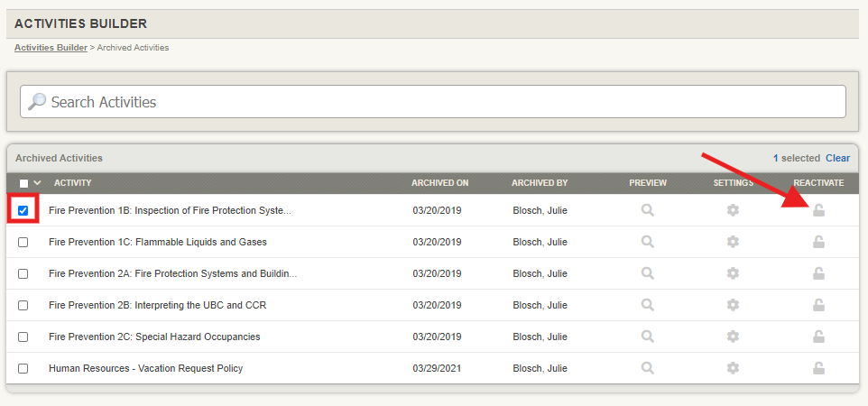868x406 pixels.
Task: Click the Activities Builder breadcrumb link
Action: [x=51, y=47]
